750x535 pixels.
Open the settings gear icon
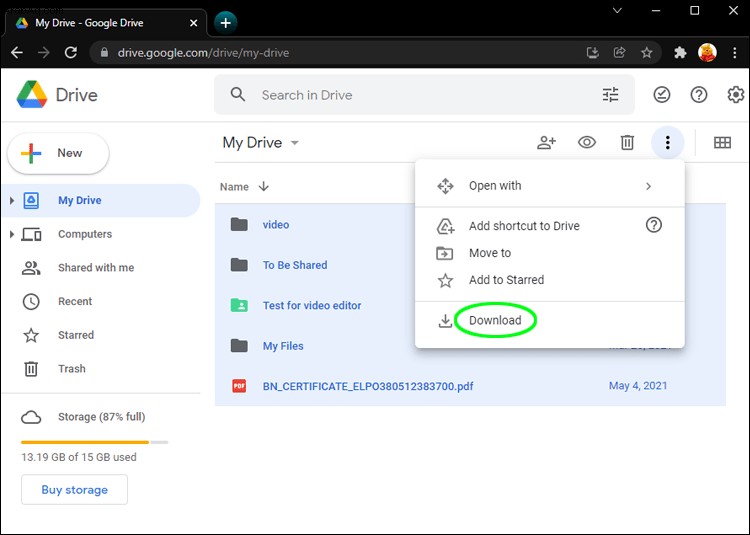(x=736, y=95)
